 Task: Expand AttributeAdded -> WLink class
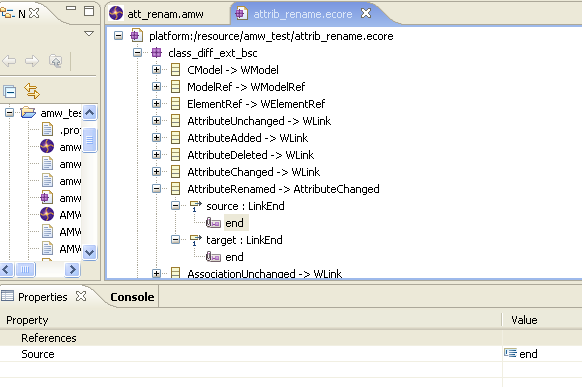[x=156, y=138]
